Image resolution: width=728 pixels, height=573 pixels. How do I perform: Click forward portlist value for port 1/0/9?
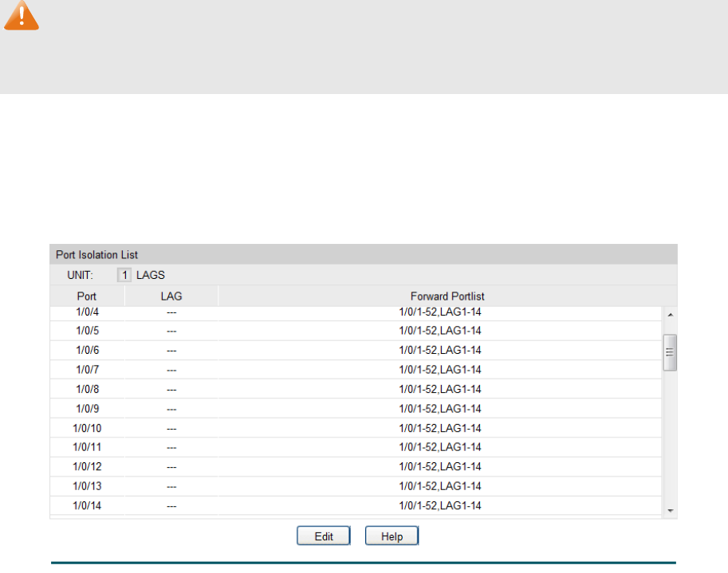click(440, 409)
